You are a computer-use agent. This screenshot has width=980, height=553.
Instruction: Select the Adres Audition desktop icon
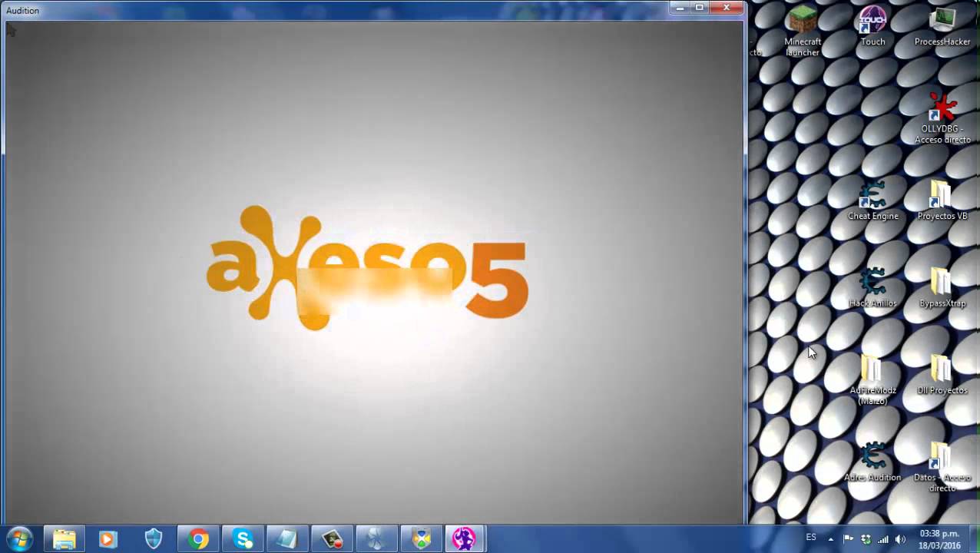[872, 462]
